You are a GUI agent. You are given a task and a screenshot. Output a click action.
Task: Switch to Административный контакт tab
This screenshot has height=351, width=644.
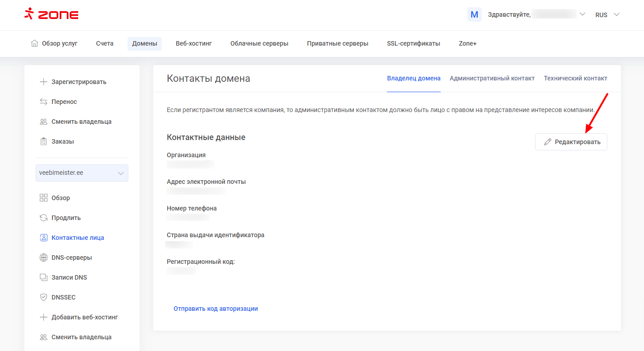click(x=492, y=78)
